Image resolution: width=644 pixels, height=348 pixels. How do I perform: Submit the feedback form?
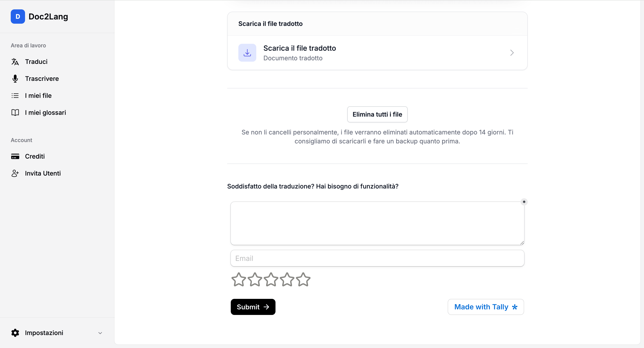click(253, 307)
